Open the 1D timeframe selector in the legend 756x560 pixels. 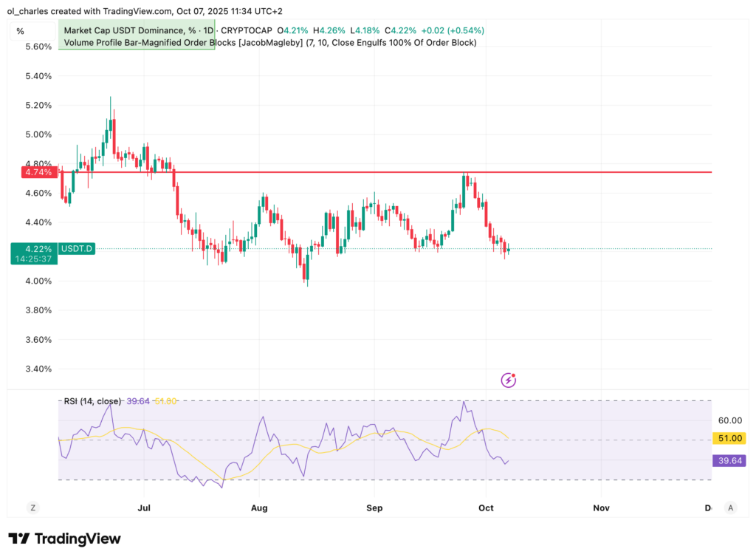coord(209,31)
